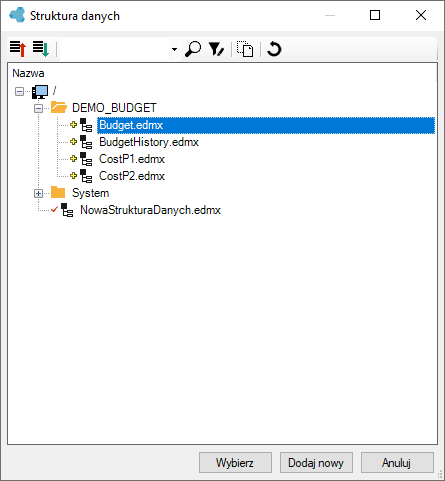The image size is (445, 481).
Task: Expand Budget.edmx with yellow plus
Action: coord(74,125)
